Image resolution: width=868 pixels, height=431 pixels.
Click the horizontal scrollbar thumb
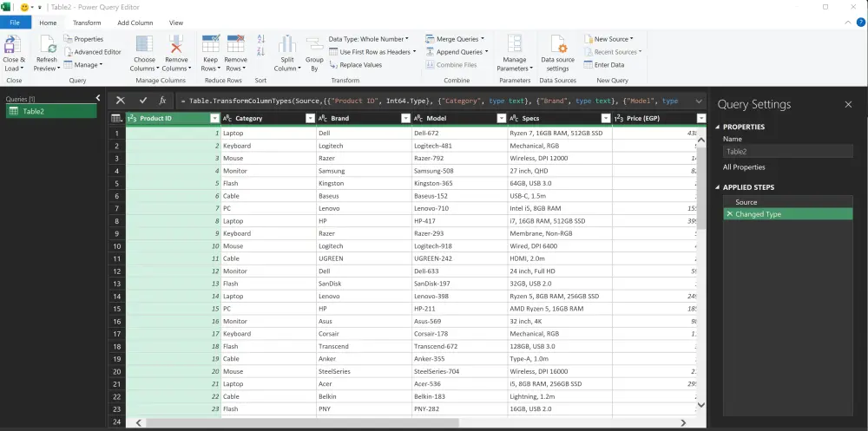303,422
